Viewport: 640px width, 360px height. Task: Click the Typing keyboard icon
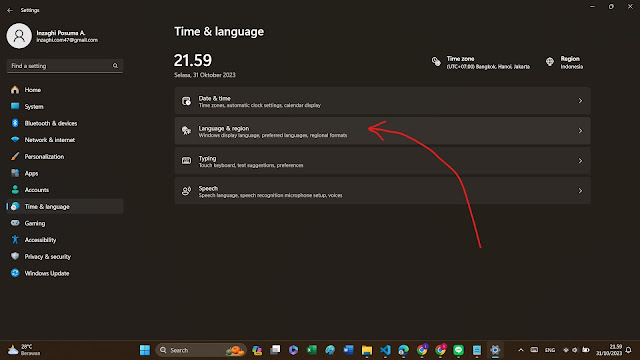point(187,161)
